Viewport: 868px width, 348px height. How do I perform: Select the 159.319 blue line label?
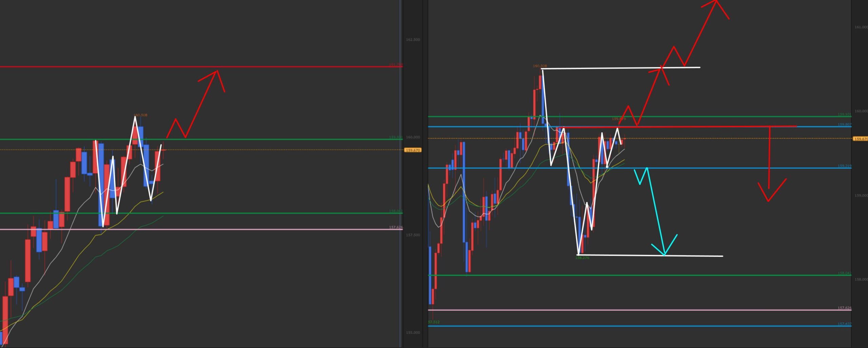pyautogui.click(x=844, y=166)
